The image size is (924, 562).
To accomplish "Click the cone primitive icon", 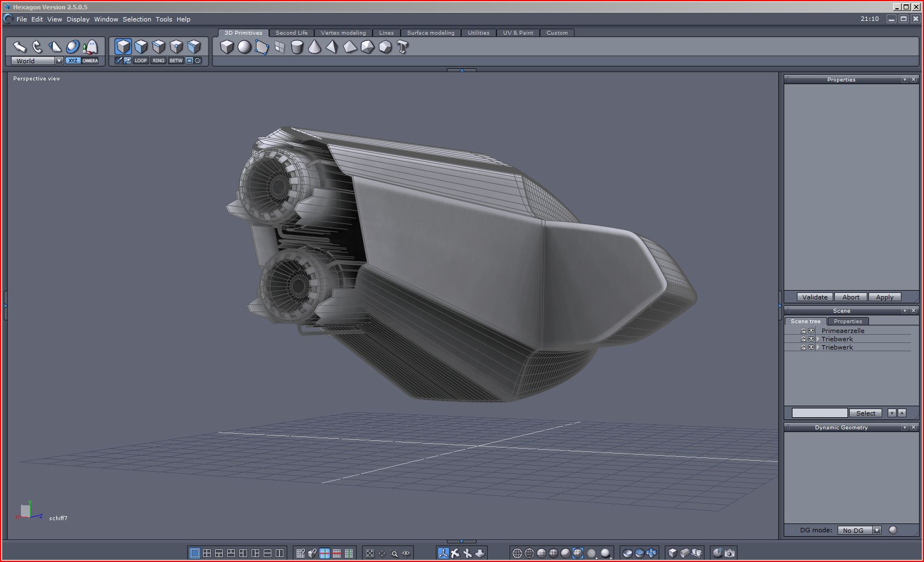I will pos(314,47).
